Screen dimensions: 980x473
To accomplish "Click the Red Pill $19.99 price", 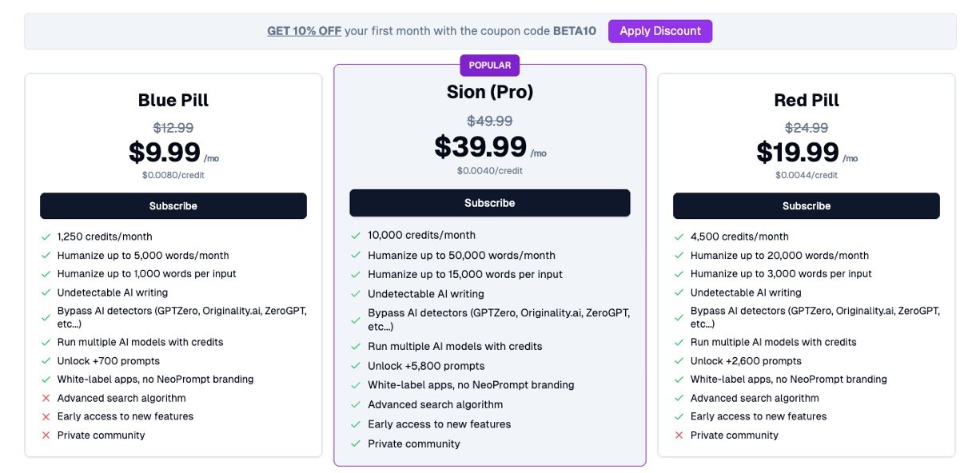I will (x=798, y=152).
